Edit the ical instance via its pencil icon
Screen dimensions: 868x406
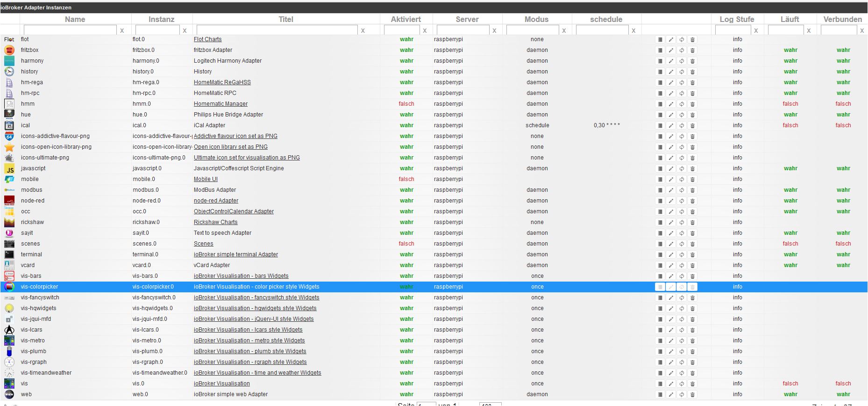(671, 126)
